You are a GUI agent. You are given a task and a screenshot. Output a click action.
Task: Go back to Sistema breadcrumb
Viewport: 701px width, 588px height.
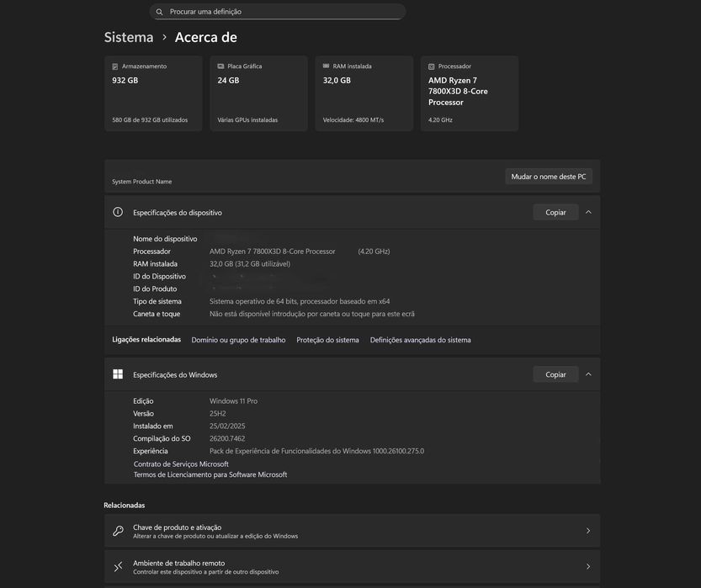[129, 37]
